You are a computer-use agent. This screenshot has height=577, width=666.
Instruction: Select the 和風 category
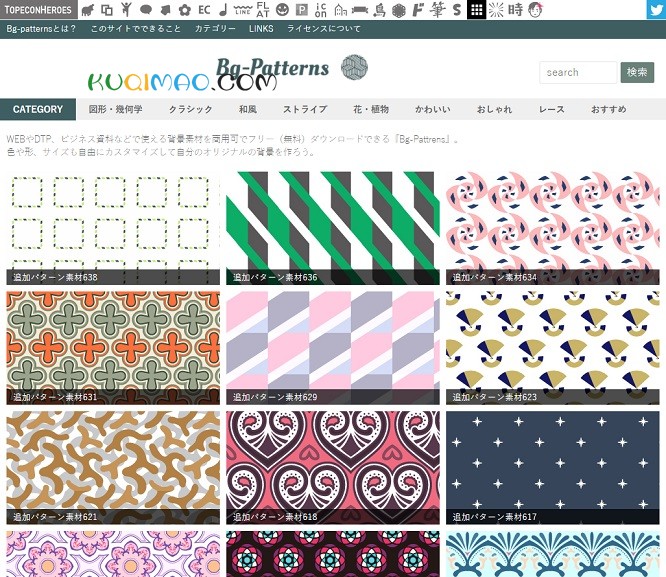248,109
